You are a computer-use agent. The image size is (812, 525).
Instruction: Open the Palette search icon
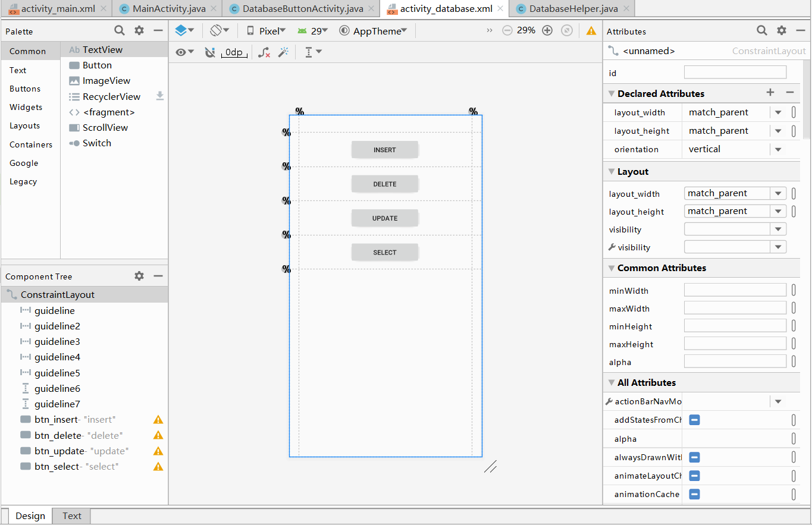120,31
